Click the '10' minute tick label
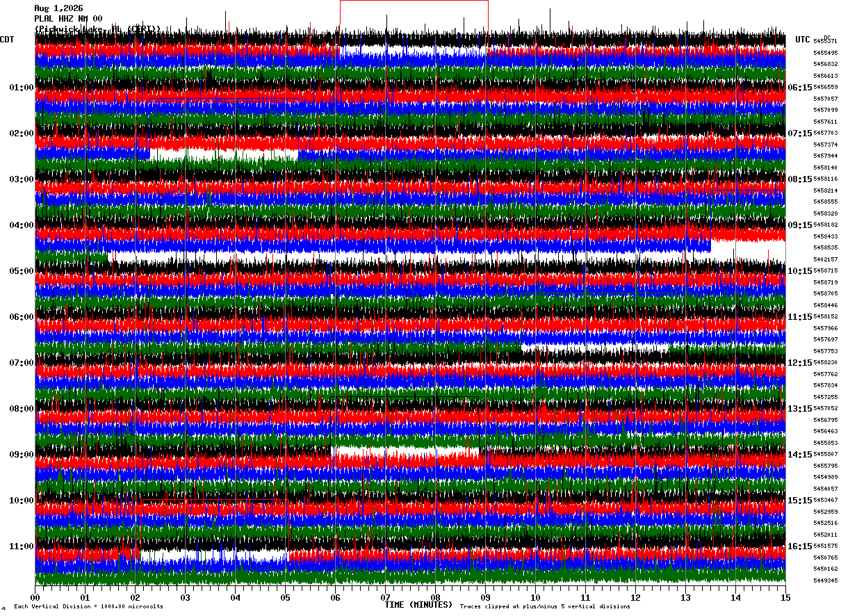 point(535,597)
